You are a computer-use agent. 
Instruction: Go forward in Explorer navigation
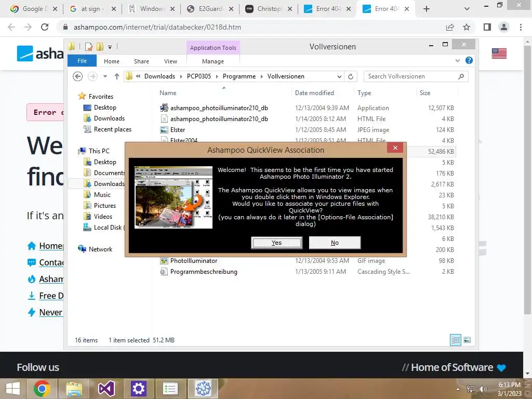92,76
